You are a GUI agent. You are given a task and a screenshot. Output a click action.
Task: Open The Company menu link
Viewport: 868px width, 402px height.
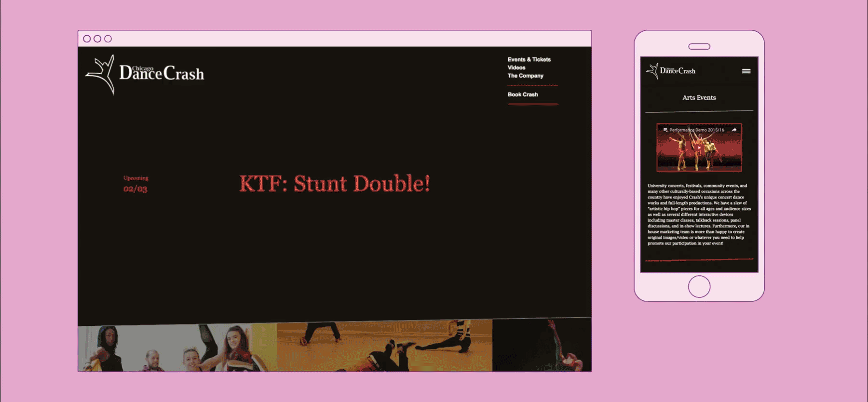[525, 76]
